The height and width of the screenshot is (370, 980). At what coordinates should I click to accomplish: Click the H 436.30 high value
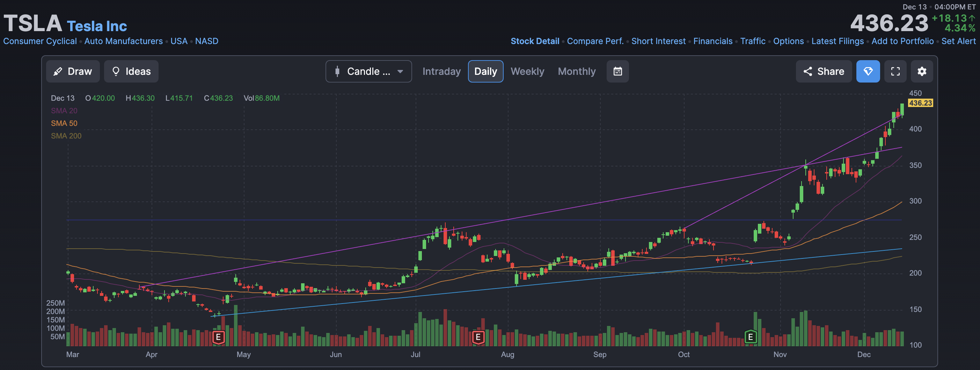coord(140,98)
